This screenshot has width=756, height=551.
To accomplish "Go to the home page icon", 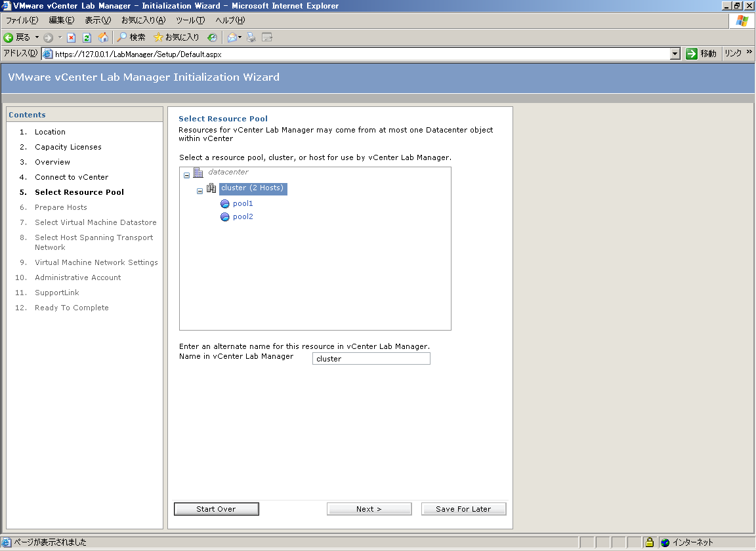I will (x=103, y=37).
